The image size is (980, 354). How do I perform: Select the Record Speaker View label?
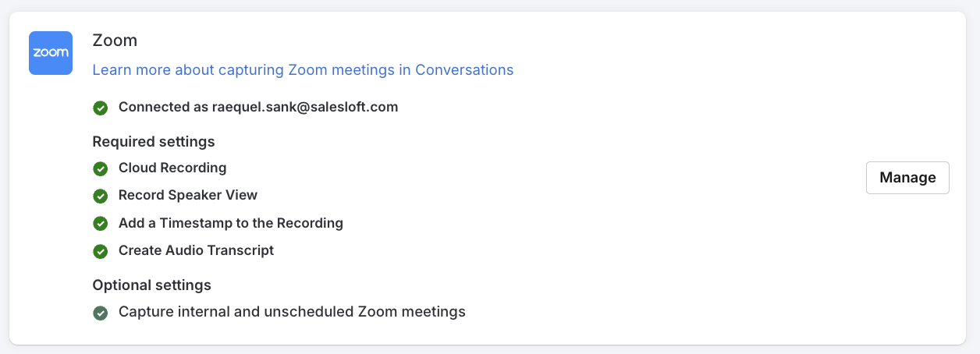pos(188,195)
